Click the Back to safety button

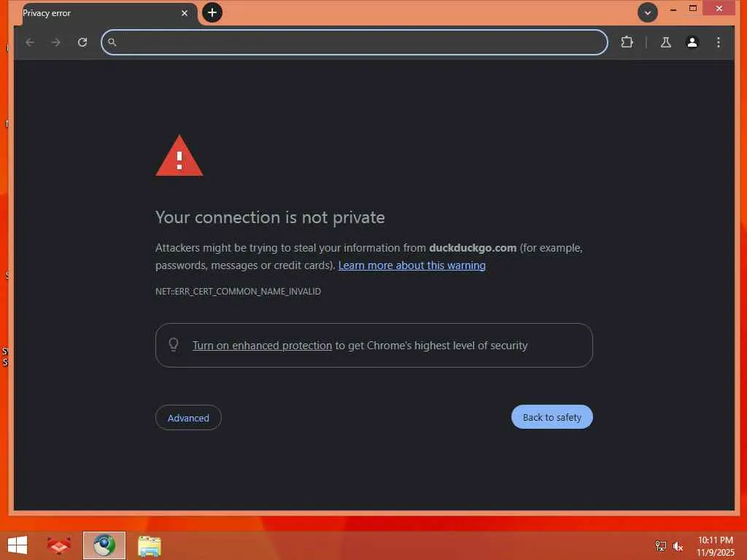[x=551, y=417]
